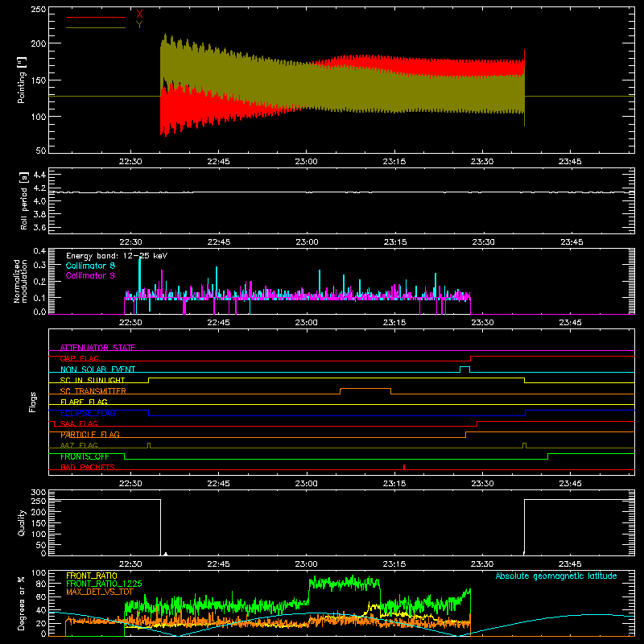Click the blue ECLIPSE_FLAG label

88,413
